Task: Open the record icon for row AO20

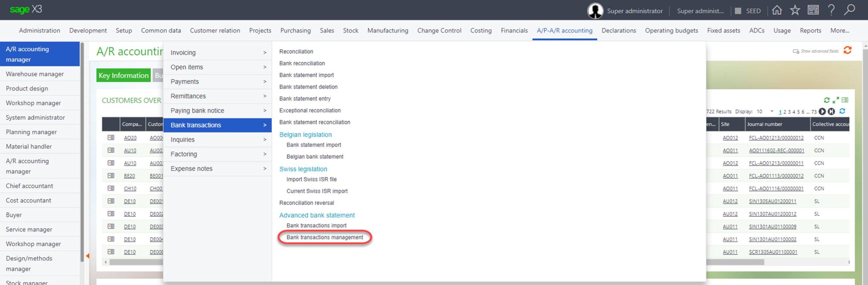Action: (111, 138)
